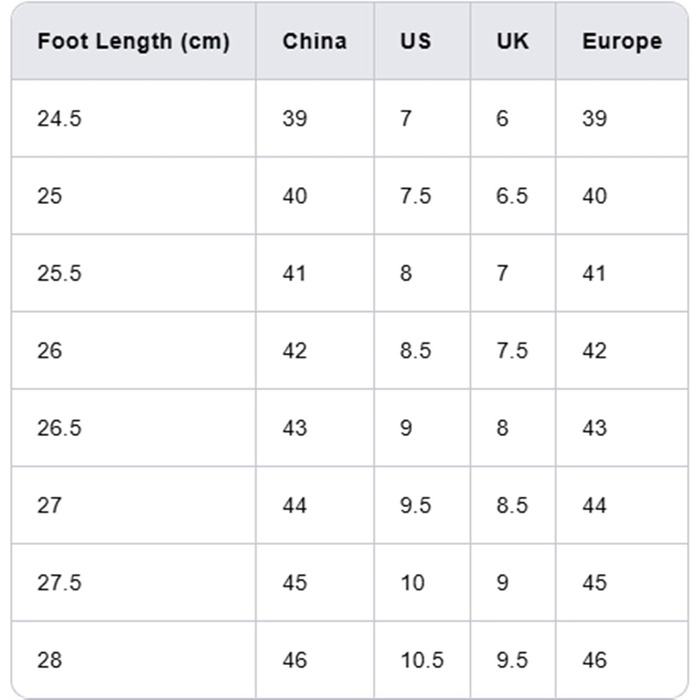Click UK size 7.5 cell
Screen dimensions: 700x700
(x=512, y=351)
